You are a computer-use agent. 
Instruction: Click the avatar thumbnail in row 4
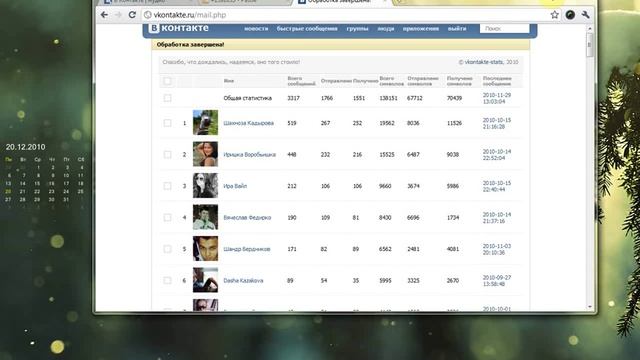205,217
